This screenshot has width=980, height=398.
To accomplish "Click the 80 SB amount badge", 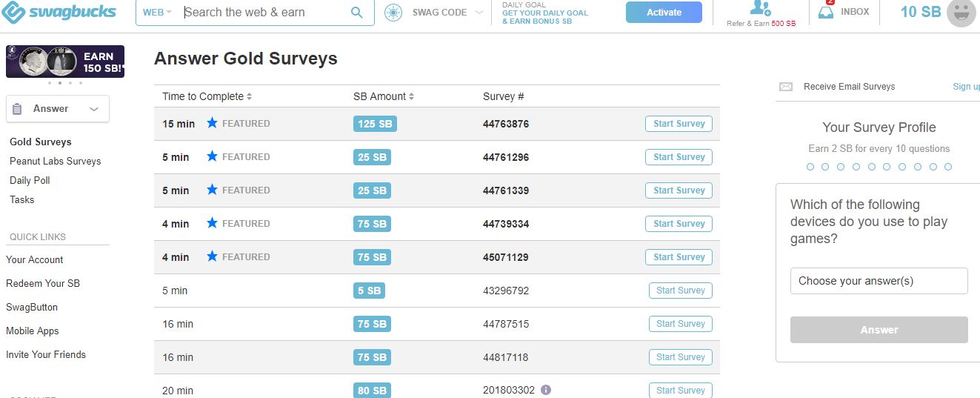I will click(x=372, y=390).
